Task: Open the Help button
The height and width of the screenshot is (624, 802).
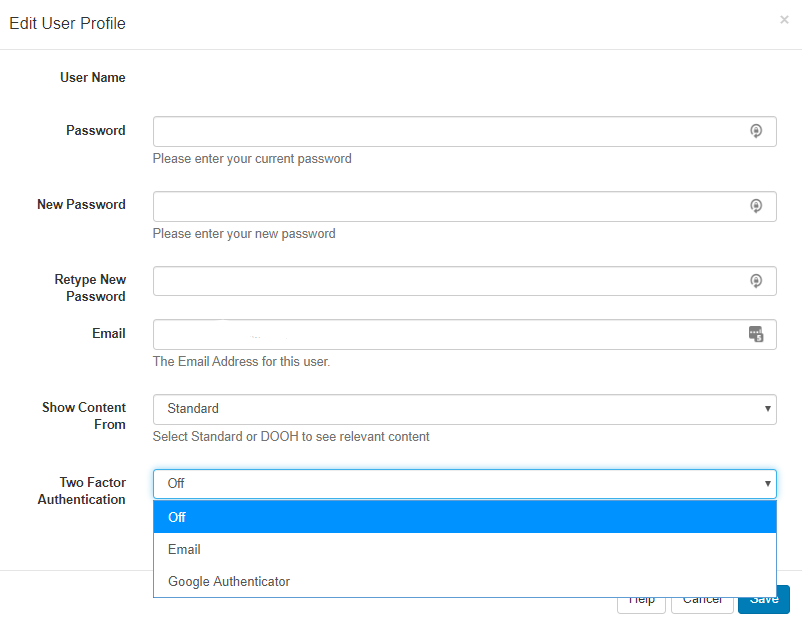Action: point(642,601)
